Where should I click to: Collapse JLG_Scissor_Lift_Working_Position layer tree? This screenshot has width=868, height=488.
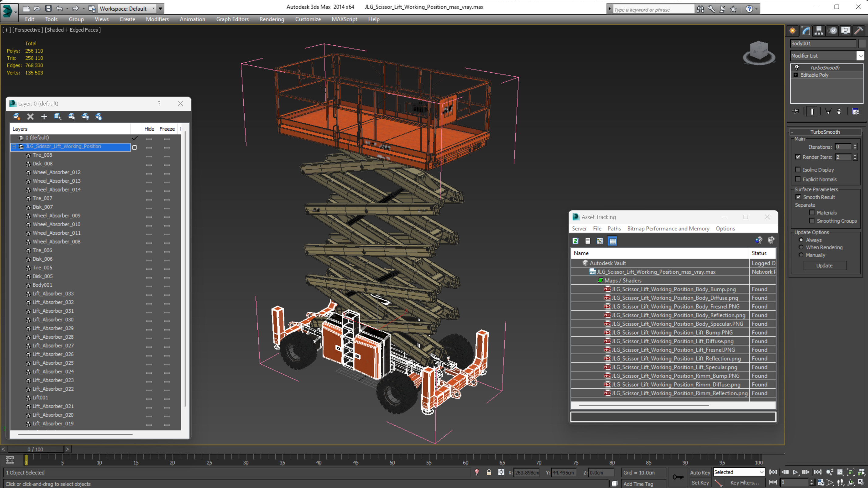[x=14, y=147]
